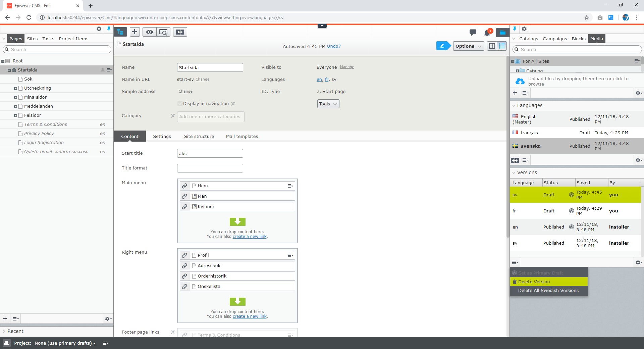644x349 pixels.
Task: Toggle Display in navigation checkbox
Action: pos(180,104)
